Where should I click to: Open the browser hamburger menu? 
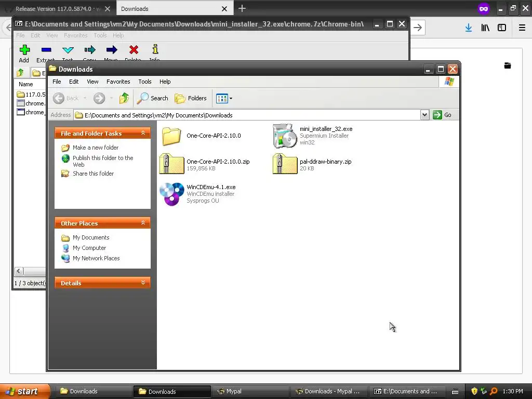522,28
